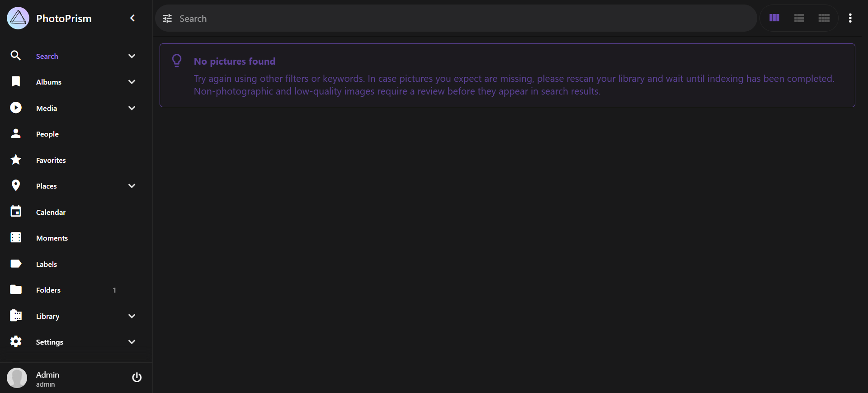Open the search filter options icon
Screen dimensions: 868x393
coord(167,19)
